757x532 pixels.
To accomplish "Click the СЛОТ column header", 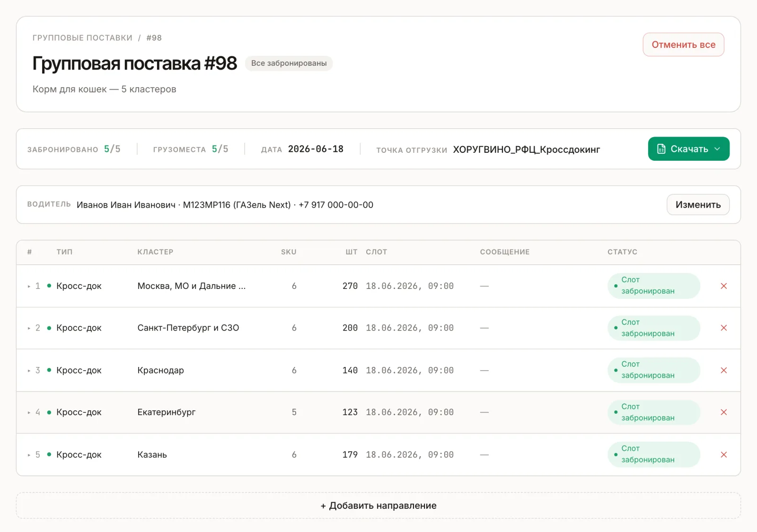I will point(377,252).
